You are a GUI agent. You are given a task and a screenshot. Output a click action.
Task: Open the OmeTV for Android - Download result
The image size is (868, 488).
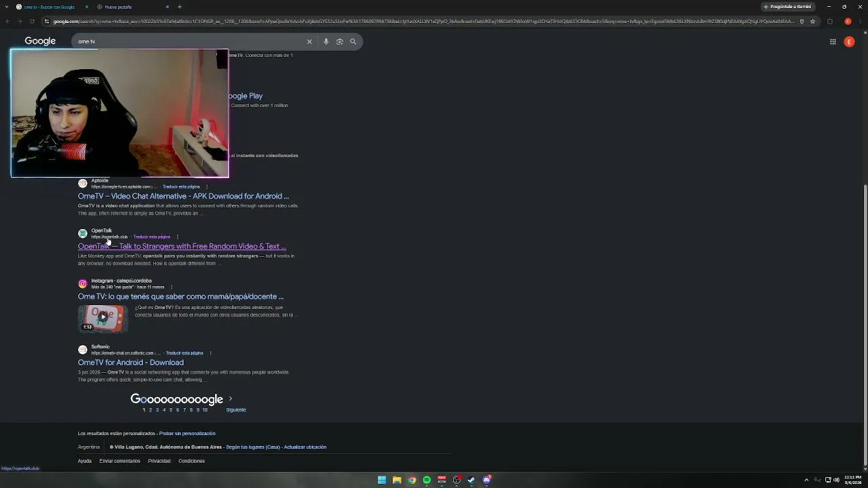coord(131,363)
